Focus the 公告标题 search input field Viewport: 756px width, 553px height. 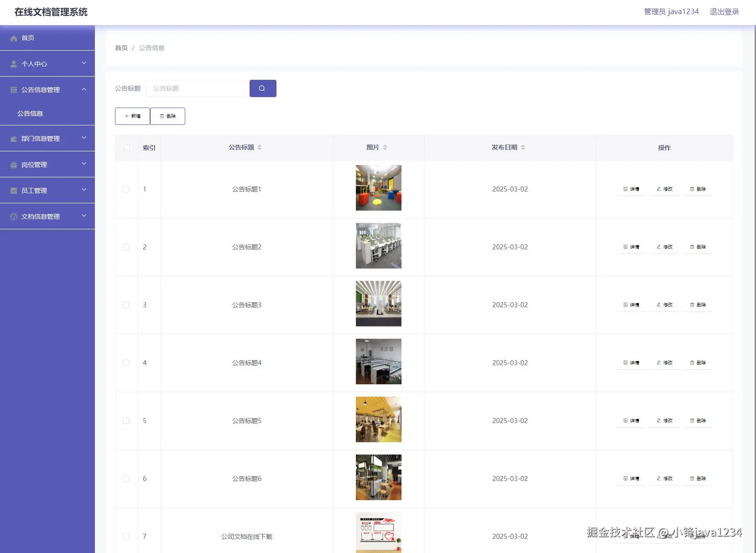coord(195,88)
